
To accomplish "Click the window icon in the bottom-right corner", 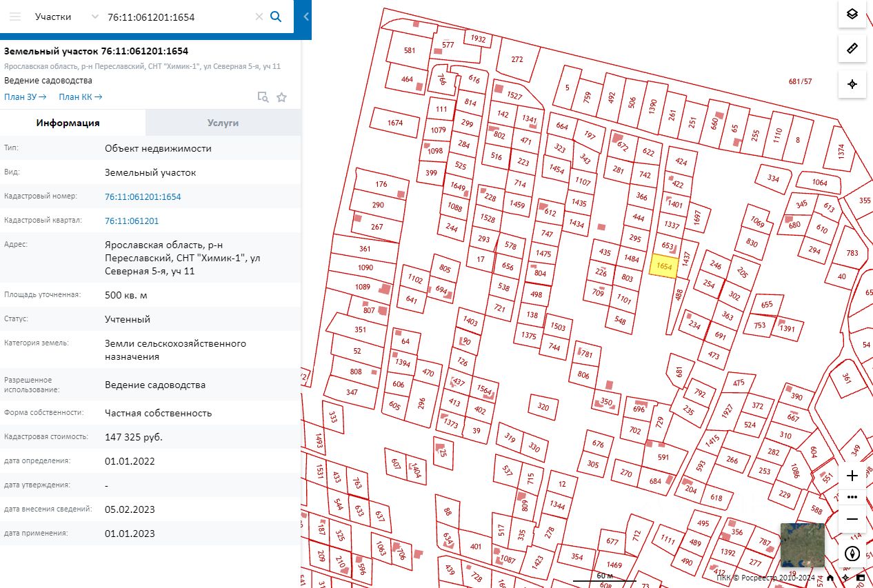I will [861, 578].
